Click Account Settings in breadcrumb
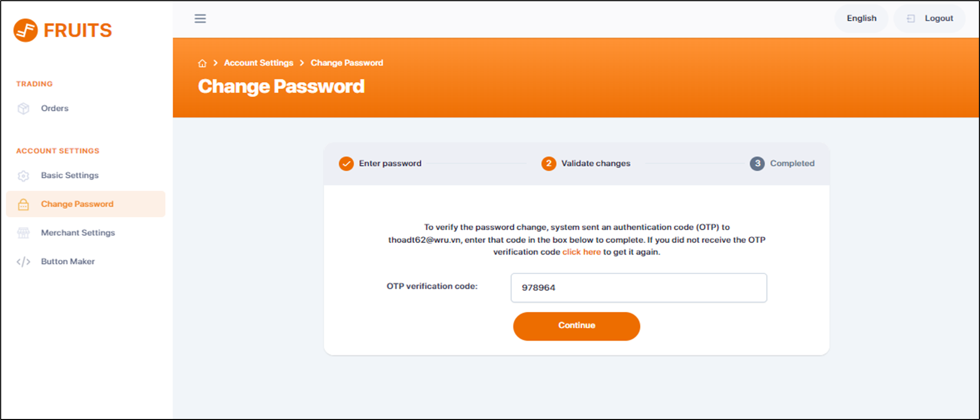Screen dimensions: 980x420 (x=258, y=63)
